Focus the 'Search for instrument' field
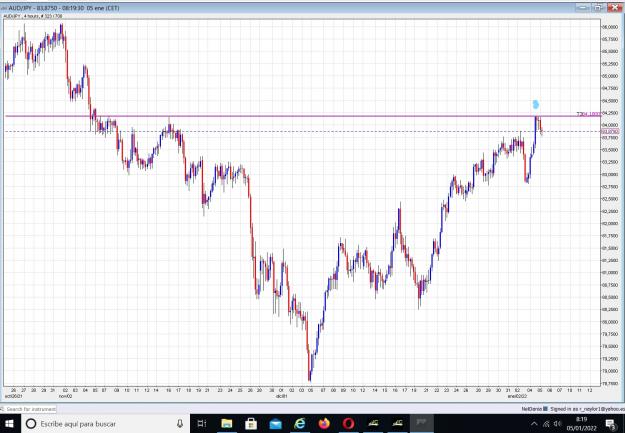Viewport: 625px width, 433px height. tap(28, 409)
